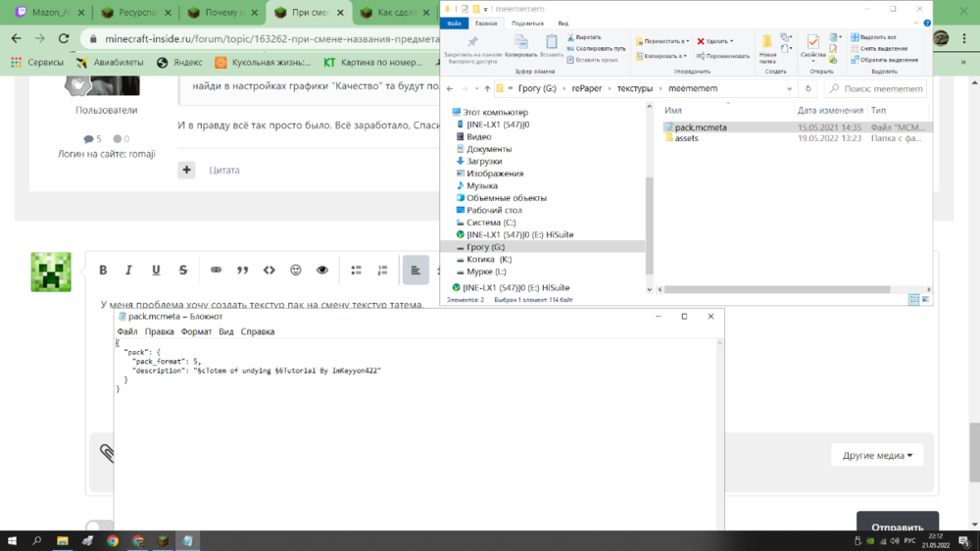Apply strikethrough formatting in editor
Image resolution: width=980 pixels, height=551 pixels.
[183, 271]
